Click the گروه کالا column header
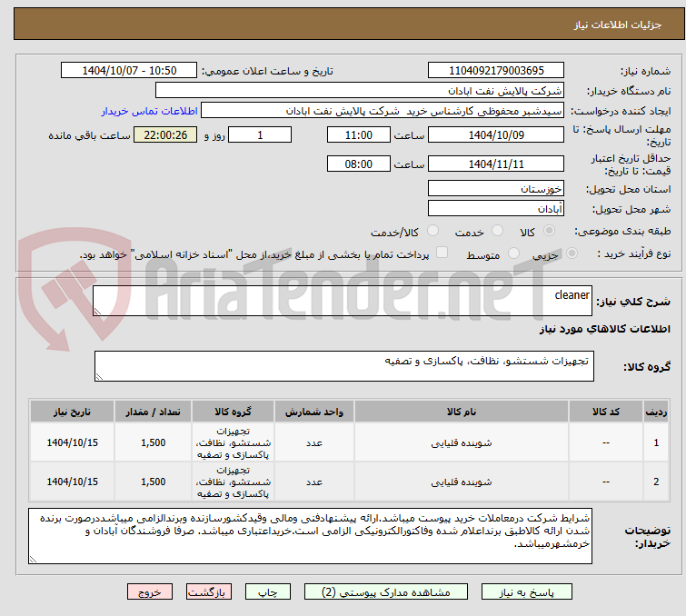The width and height of the screenshot is (686, 616). click(x=233, y=412)
